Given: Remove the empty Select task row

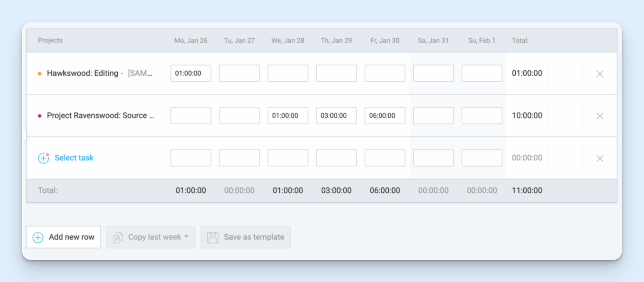Looking at the screenshot, I should [600, 158].
